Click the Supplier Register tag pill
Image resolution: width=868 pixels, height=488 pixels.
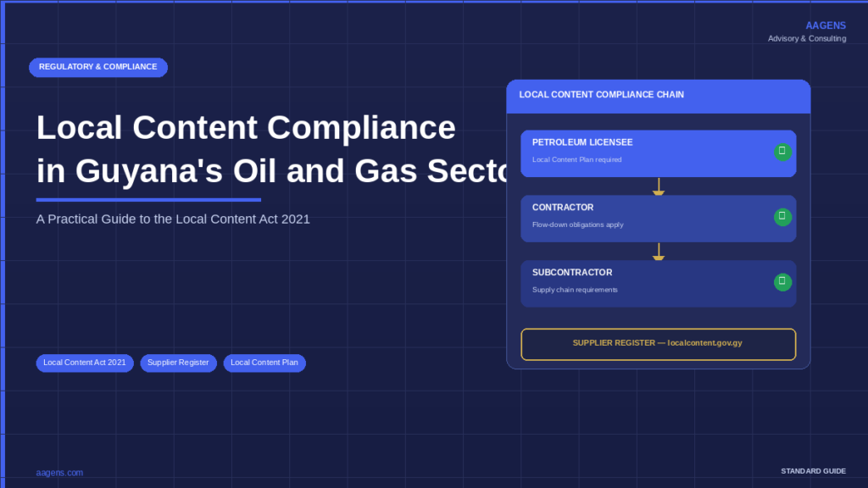(x=178, y=363)
